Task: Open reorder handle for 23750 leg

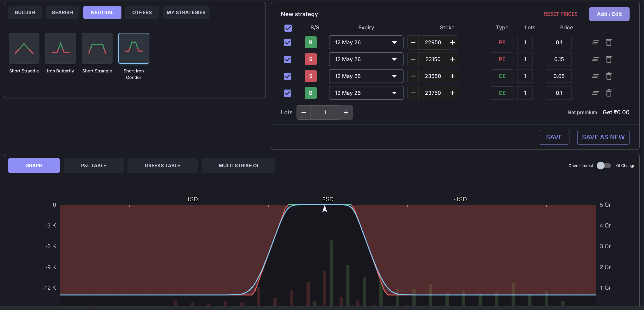Action: (x=595, y=93)
